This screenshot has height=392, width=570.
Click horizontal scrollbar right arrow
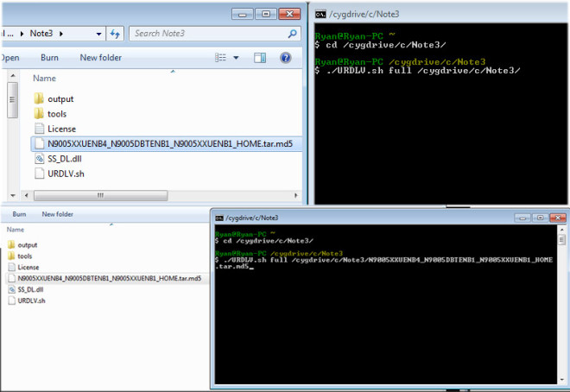(296, 195)
